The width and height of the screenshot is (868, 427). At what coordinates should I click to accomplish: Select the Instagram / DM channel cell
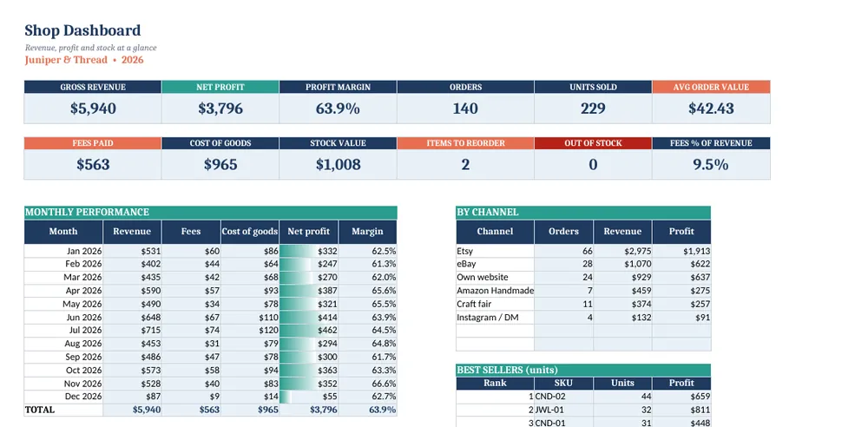[x=495, y=318]
